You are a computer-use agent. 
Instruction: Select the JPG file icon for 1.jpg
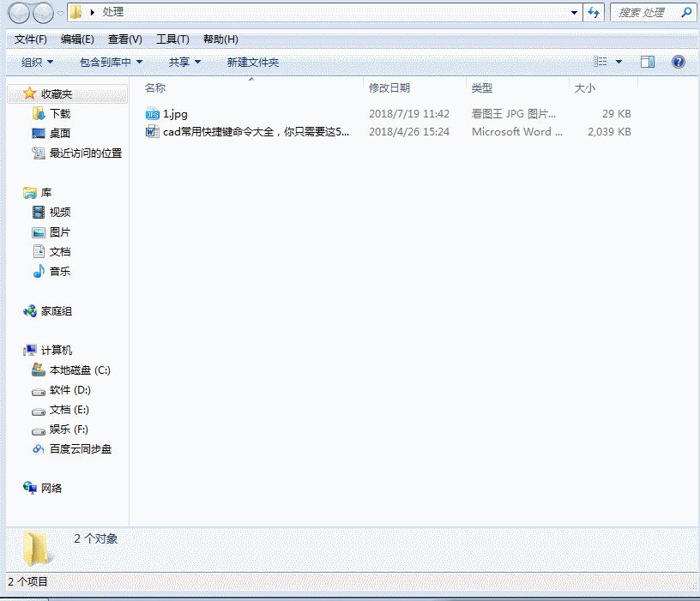152,114
